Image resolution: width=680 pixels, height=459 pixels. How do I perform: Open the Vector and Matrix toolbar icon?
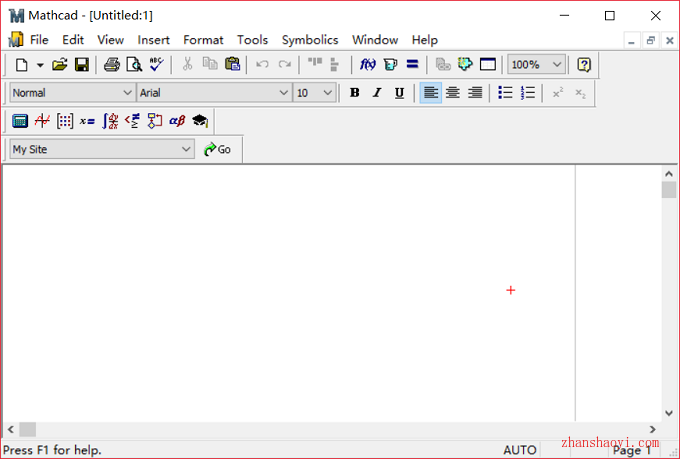[65, 121]
